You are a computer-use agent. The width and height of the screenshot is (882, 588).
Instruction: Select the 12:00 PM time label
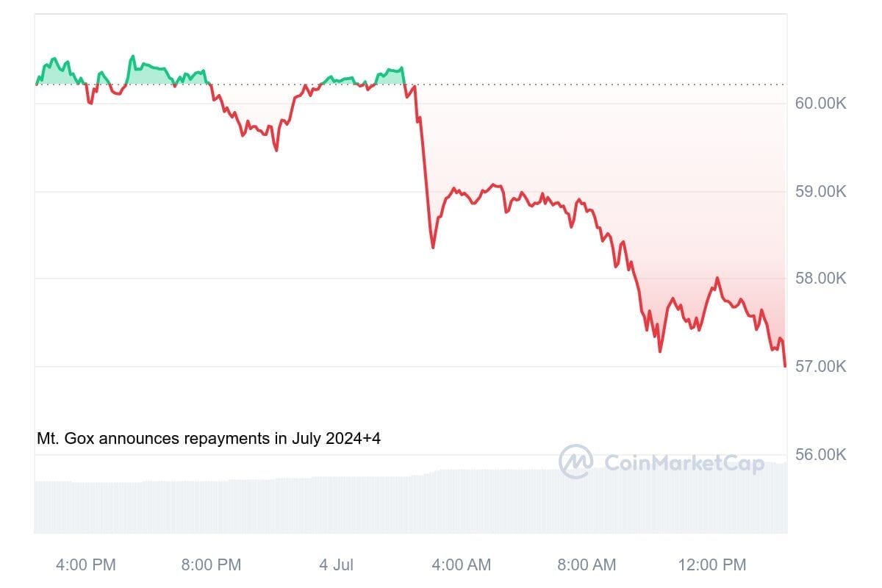(x=711, y=564)
